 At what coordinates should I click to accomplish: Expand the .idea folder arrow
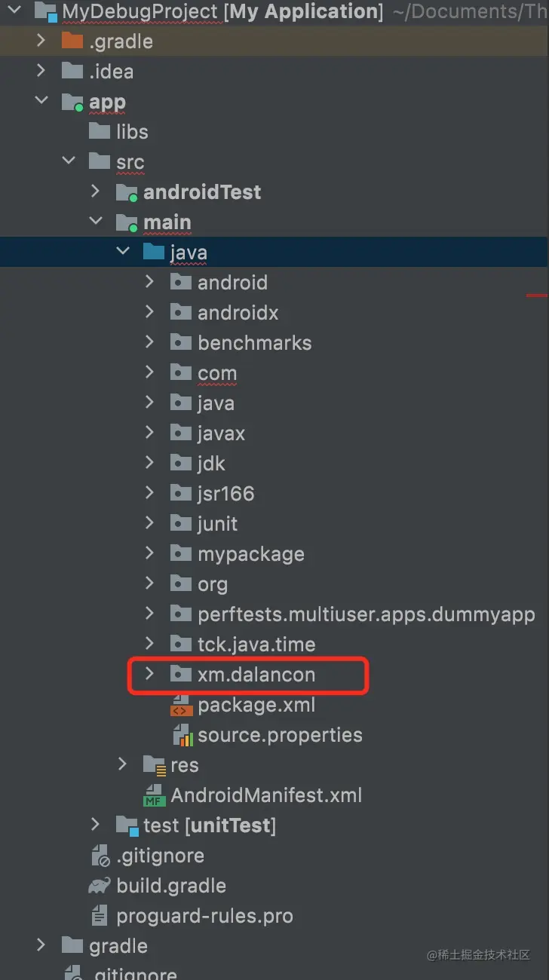[41, 71]
